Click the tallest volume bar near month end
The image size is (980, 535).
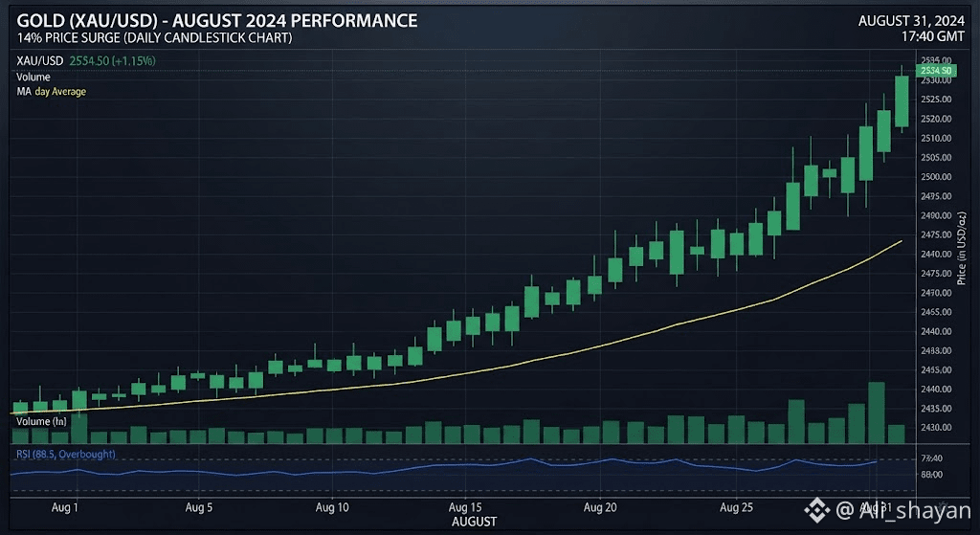[877, 413]
